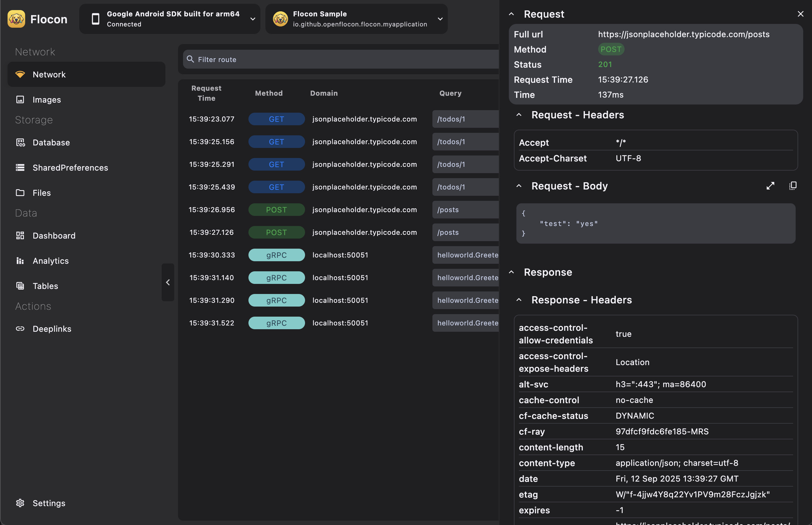Click the Network wifi icon in sidebar
This screenshot has height=525, width=812.
pos(20,74)
